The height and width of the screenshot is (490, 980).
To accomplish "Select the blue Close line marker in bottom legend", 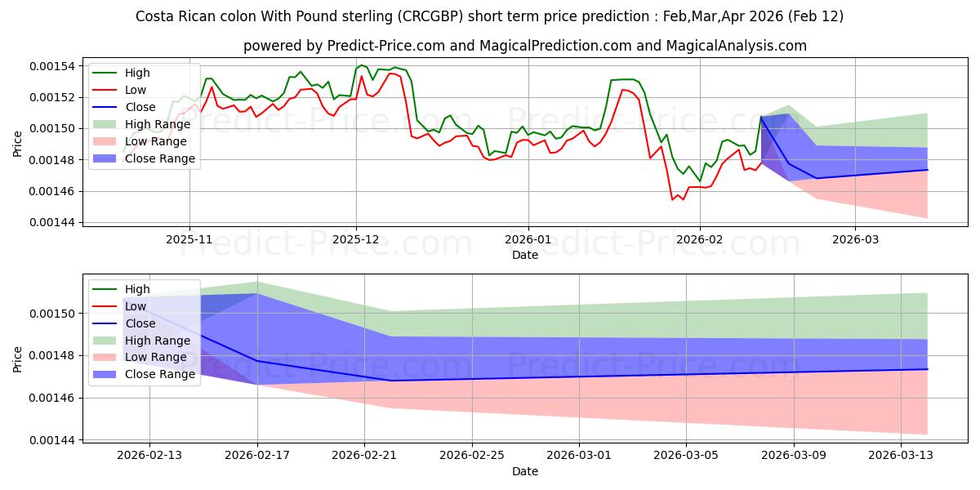I will pos(106,323).
